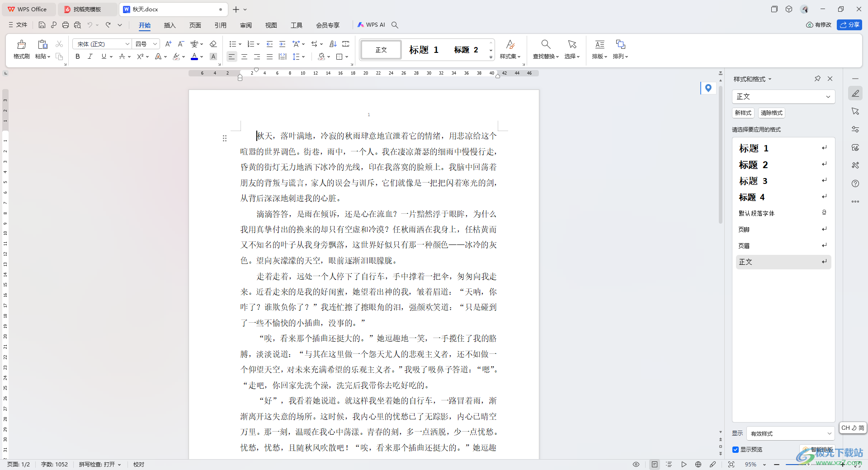This screenshot has width=868, height=470.
Task: Toggle center alignment
Action: [244, 56]
